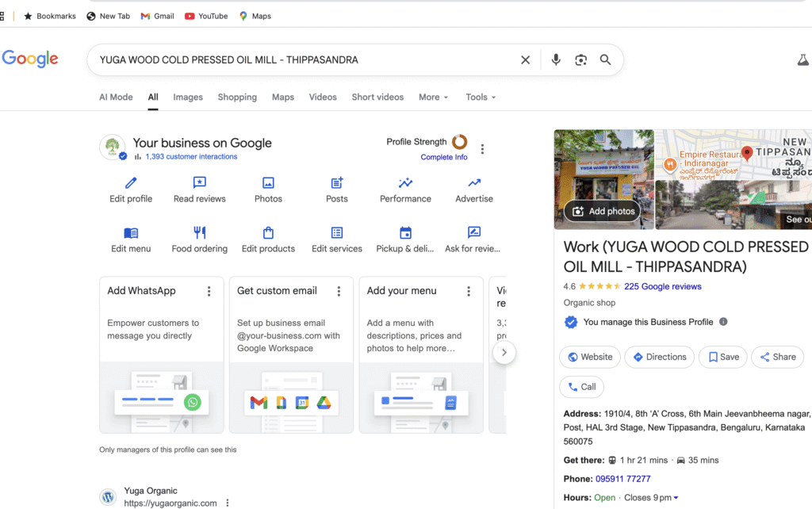
Task: Click the Food ordering utensils icon
Action: pyautogui.click(x=200, y=233)
